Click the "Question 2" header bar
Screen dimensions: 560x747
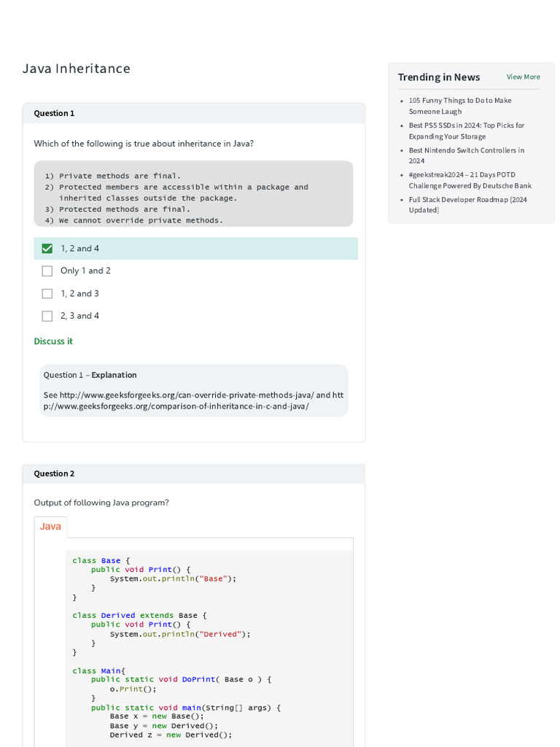click(193, 473)
